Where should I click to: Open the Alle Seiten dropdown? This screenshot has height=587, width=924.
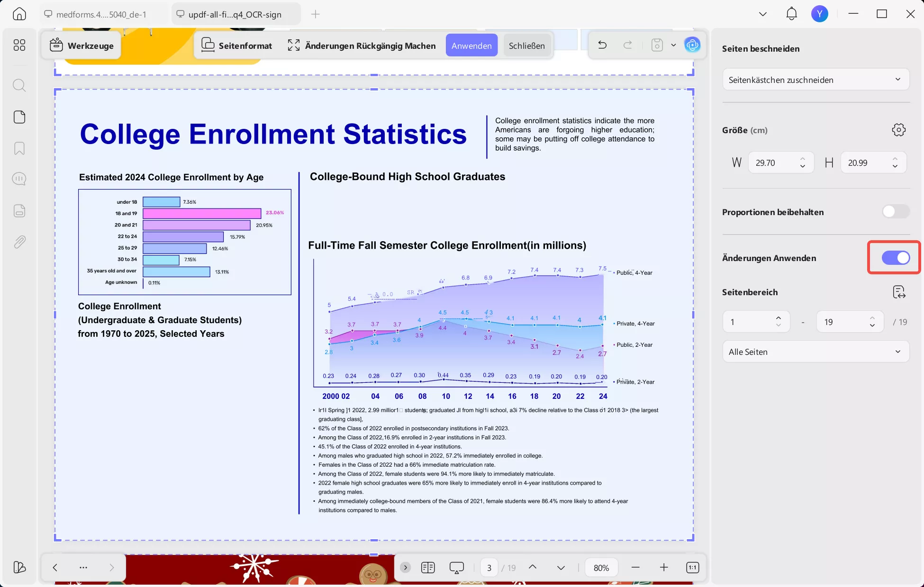coord(815,352)
